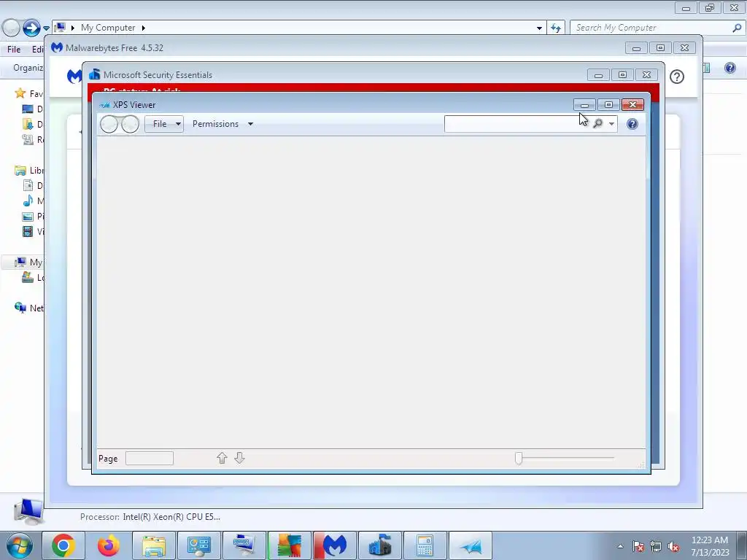The width and height of the screenshot is (747, 560).
Task: Select Videos library icon in navigation pane
Action: click(x=28, y=231)
